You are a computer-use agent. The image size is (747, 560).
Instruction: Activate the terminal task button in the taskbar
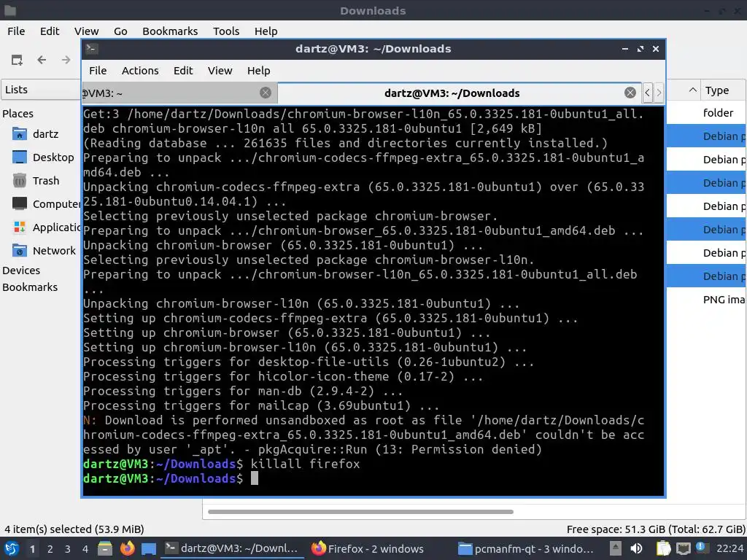232,548
